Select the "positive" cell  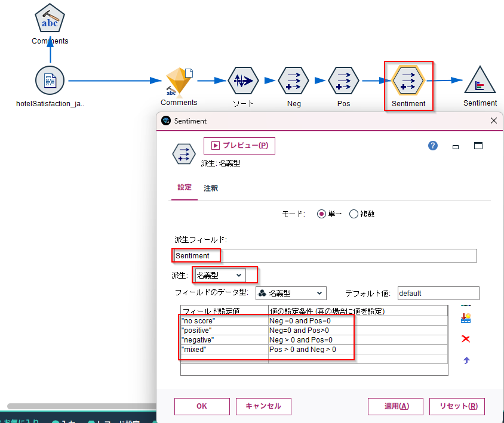[225, 331]
